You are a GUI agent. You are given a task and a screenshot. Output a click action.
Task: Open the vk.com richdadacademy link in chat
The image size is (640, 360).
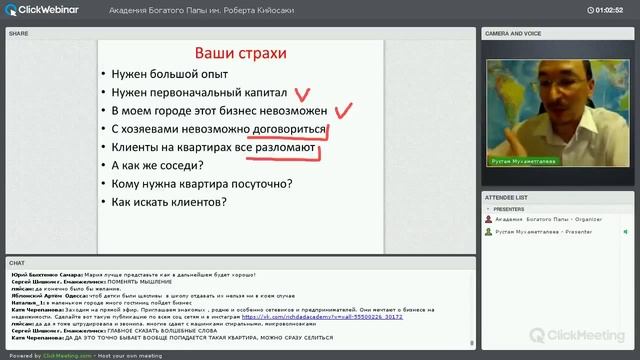pyautogui.click(x=322, y=317)
